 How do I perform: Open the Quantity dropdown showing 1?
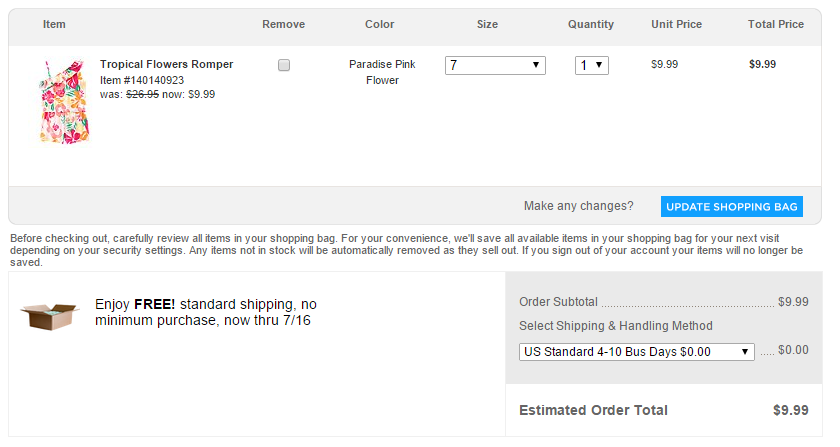tap(592, 65)
